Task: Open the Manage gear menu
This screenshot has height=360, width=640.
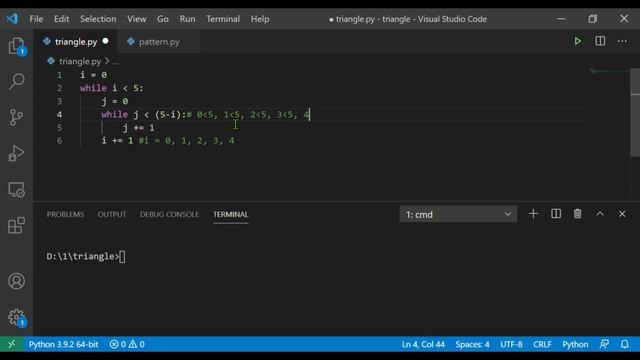Action: pos(17,317)
